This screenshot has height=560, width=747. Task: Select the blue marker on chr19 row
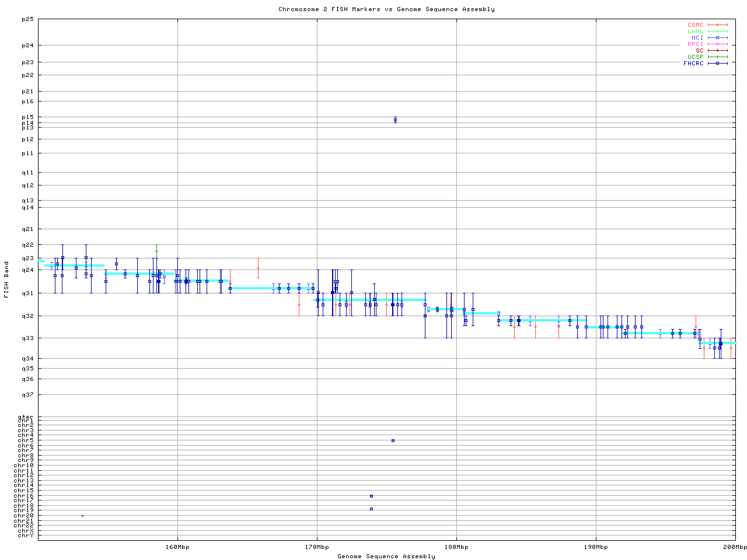(371, 509)
